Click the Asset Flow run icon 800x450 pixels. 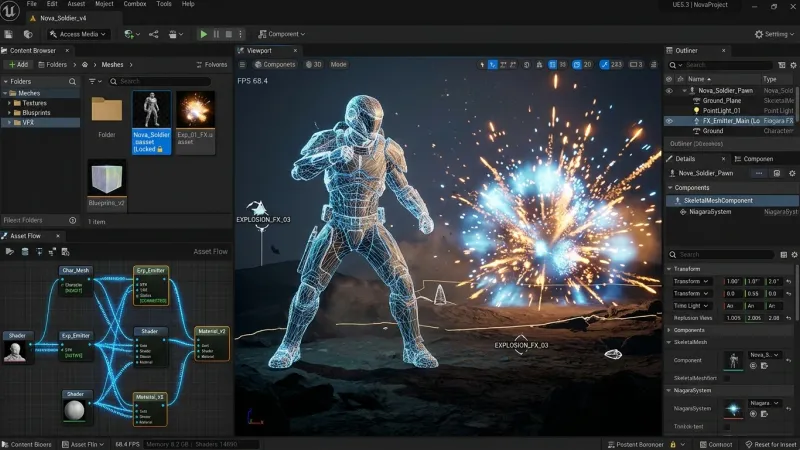coord(10,252)
